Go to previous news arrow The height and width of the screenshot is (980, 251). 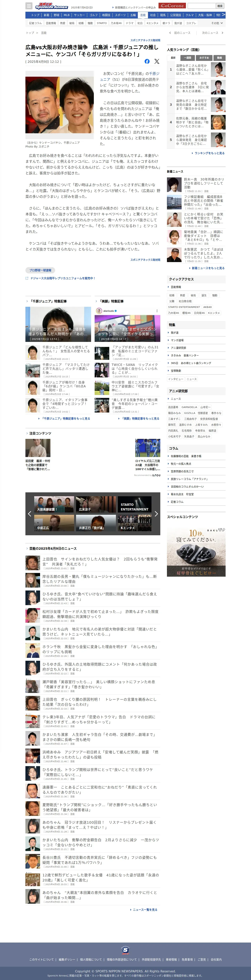170,33
